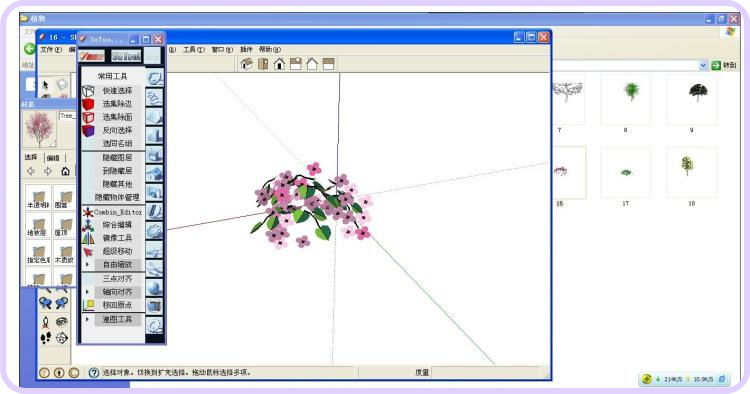Expand the 遮图工具 submenu arrow
The height and width of the screenshot is (394, 750).
click(x=87, y=319)
